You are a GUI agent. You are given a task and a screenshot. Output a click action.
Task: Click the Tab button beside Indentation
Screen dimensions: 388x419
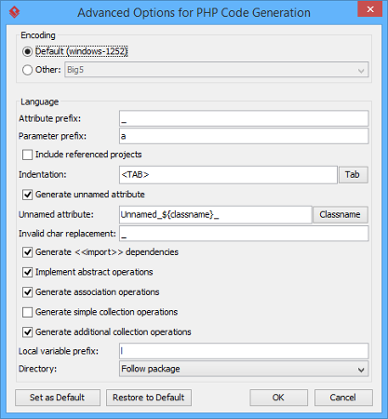pos(354,175)
